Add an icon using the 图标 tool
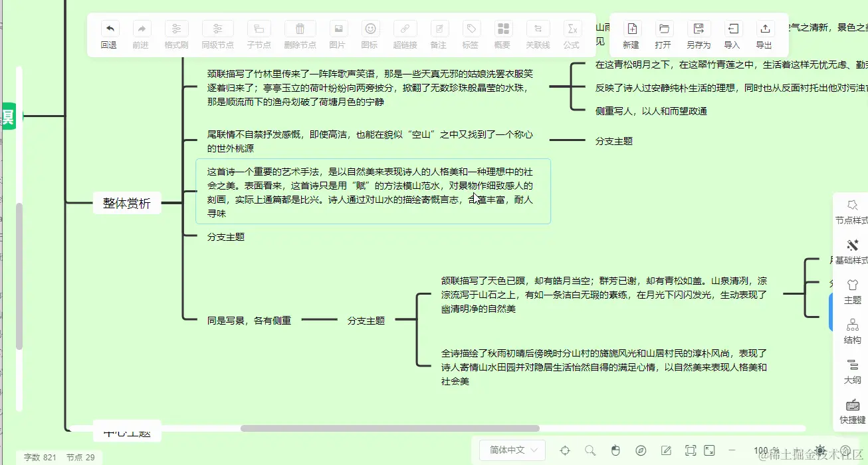 (x=371, y=35)
